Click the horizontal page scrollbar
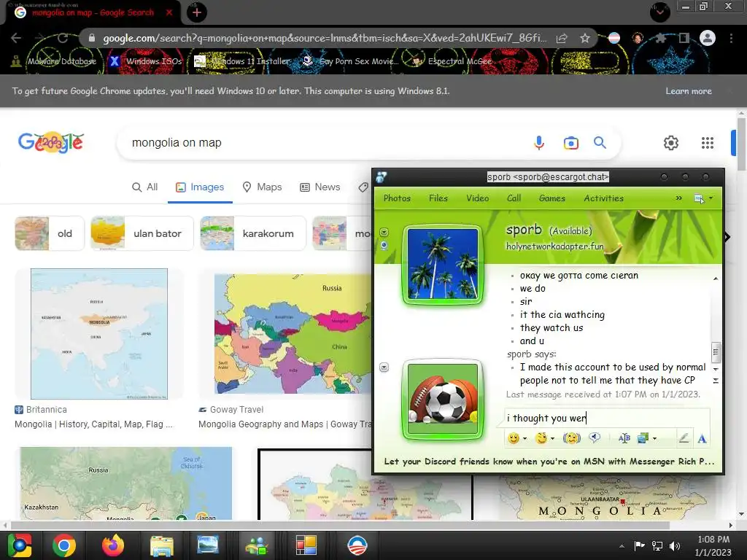This screenshot has height=560, width=747. 340,525
